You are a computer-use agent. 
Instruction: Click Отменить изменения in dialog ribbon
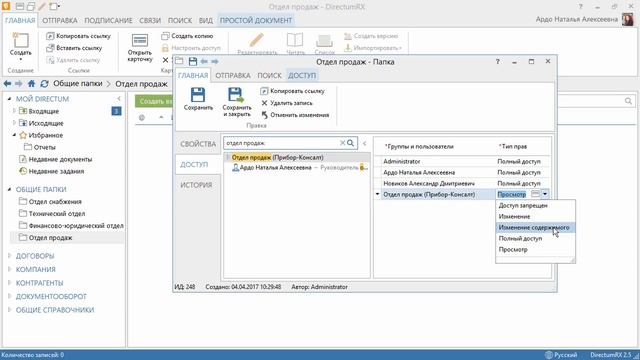tap(295, 115)
